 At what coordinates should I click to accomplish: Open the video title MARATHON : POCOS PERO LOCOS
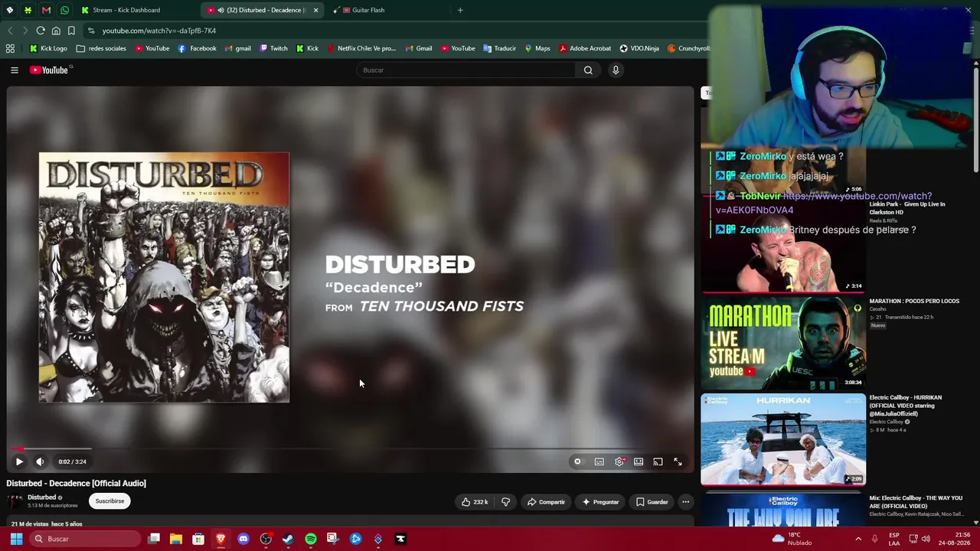(x=914, y=301)
